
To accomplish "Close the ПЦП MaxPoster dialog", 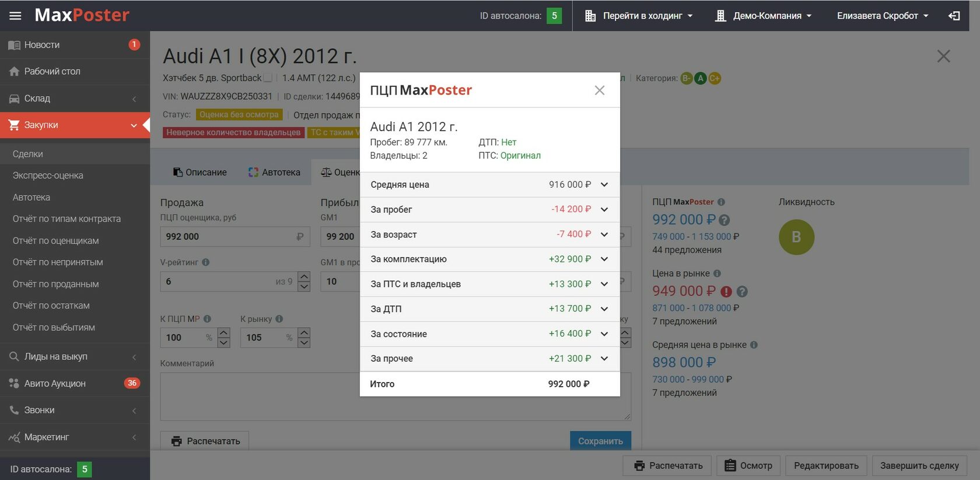I will (x=600, y=90).
